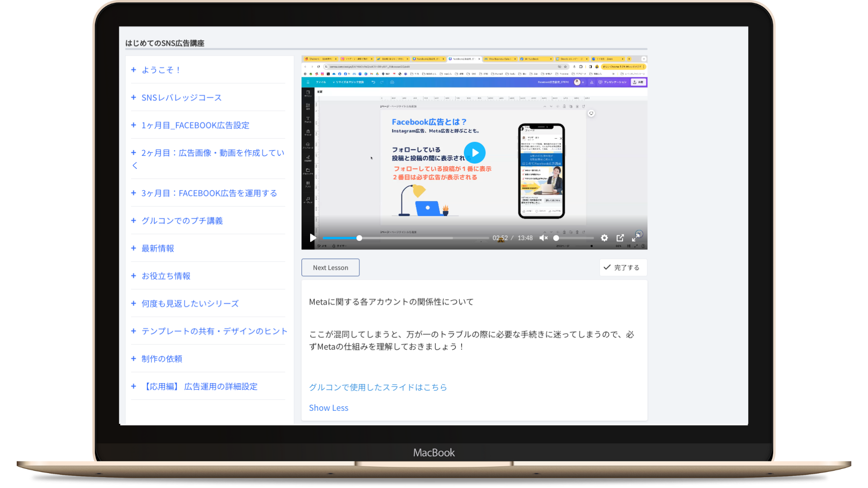Open the video in a pop-out window

pyautogui.click(x=620, y=238)
